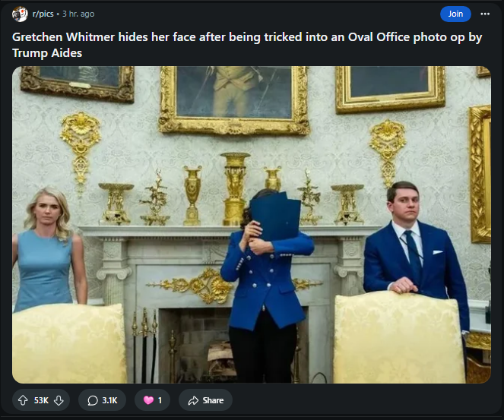Click the man in blue suit in photo
The height and width of the screenshot is (420, 504).
pos(415,252)
